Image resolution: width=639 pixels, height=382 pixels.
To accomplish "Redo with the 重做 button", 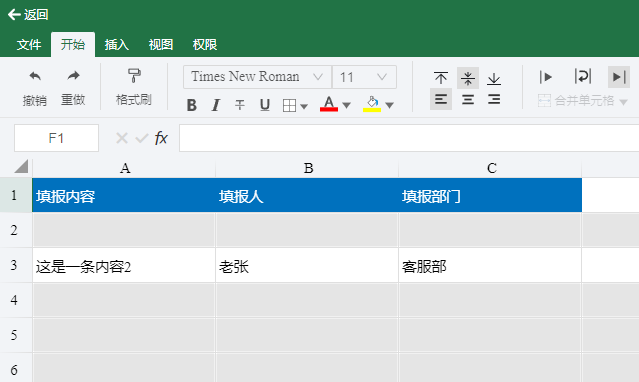I will click(73, 88).
